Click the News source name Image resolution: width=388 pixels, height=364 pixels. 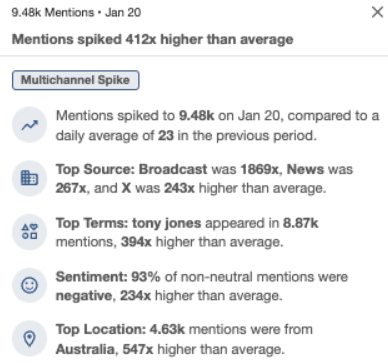point(305,169)
